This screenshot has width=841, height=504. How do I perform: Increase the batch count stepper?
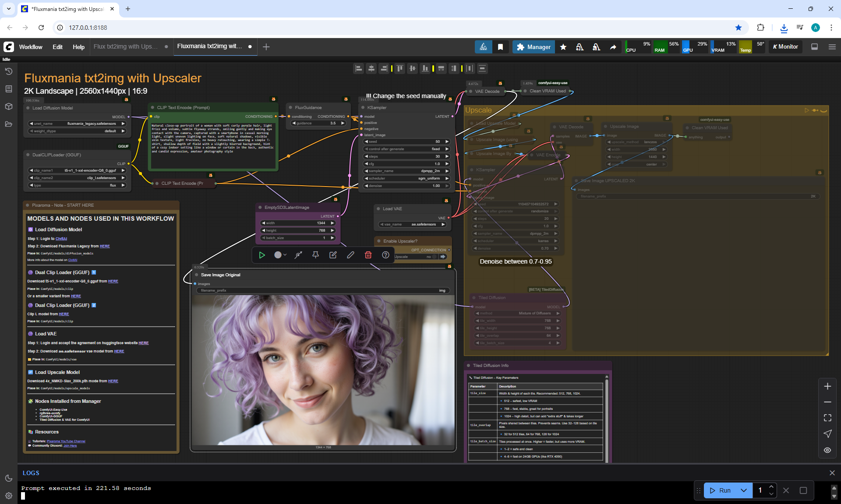pos(771,487)
